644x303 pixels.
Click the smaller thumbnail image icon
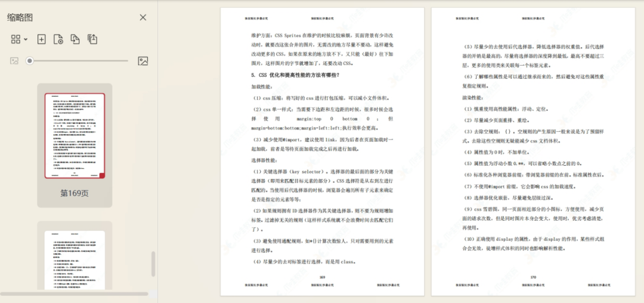tap(14, 61)
